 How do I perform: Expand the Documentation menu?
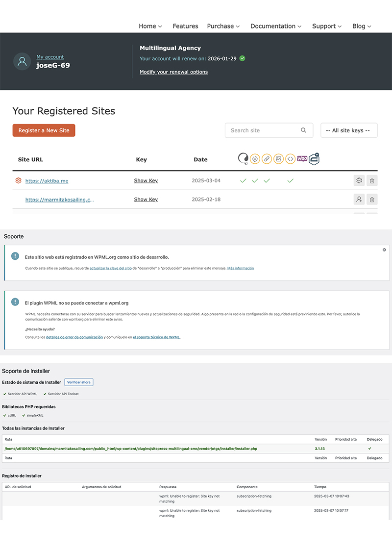tap(276, 26)
